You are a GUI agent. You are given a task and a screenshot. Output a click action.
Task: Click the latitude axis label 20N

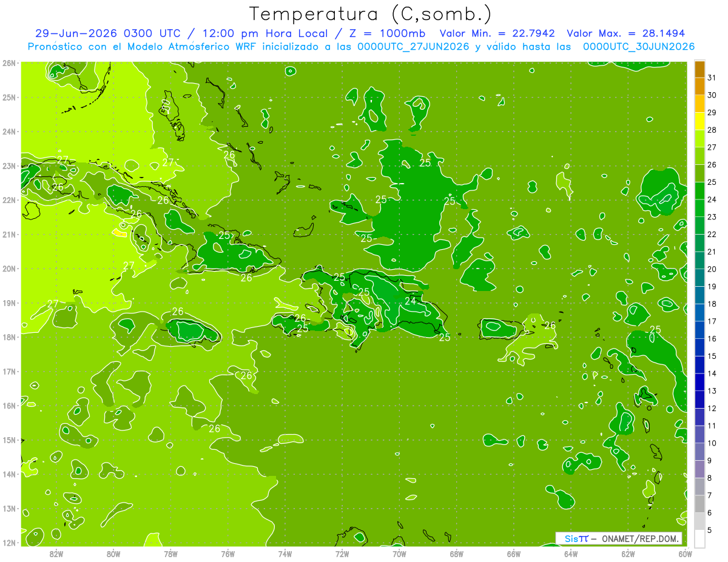[x=9, y=269]
